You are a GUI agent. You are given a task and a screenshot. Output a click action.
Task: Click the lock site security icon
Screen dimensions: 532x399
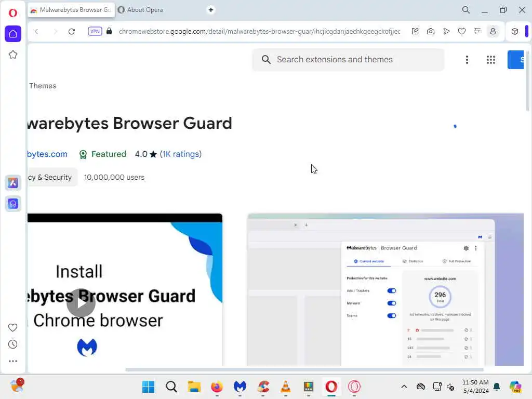click(109, 31)
